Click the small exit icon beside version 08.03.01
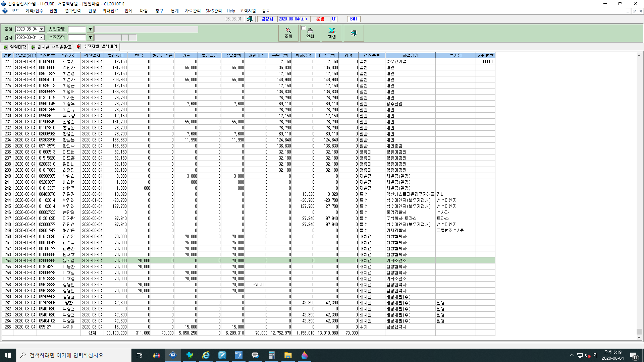The width and height of the screenshot is (644, 362). [250, 19]
